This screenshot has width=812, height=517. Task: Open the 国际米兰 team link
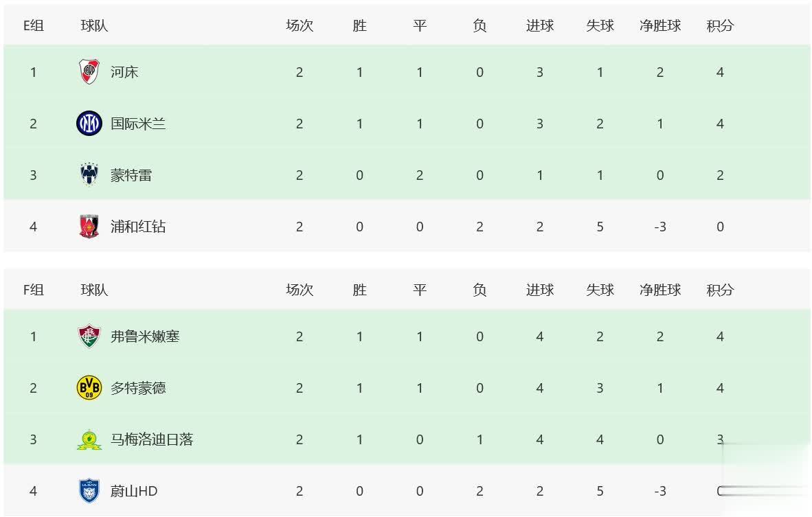[138, 124]
